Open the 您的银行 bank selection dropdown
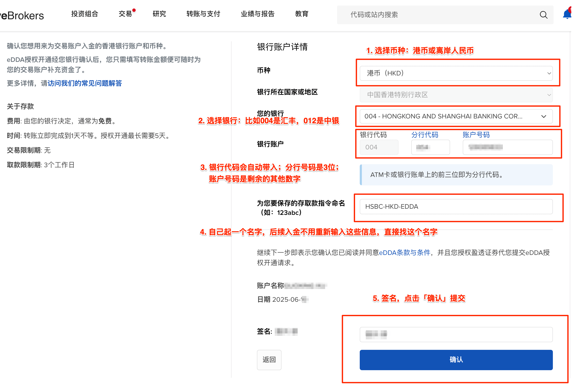The height and width of the screenshot is (392, 580). tap(456, 116)
